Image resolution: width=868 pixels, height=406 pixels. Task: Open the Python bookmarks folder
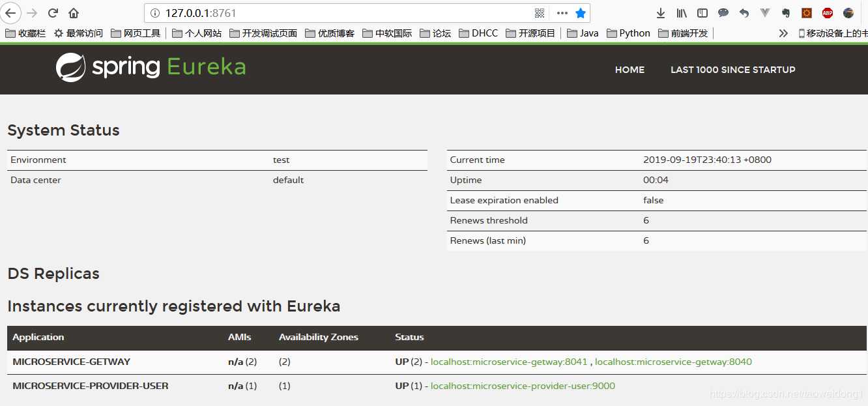pyautogui.click(x=628, y=33)
